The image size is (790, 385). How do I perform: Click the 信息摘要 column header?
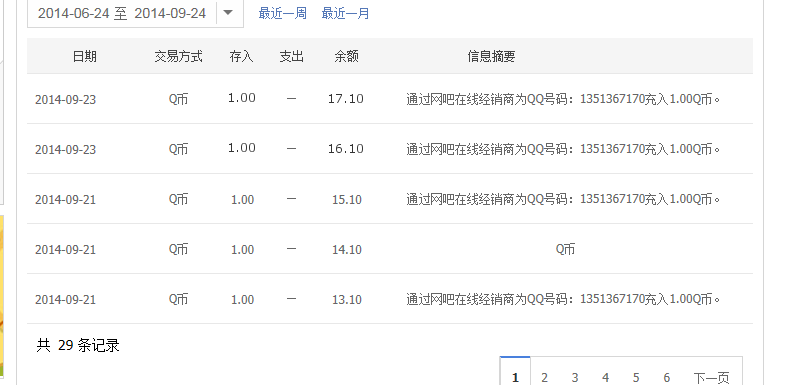491,56
